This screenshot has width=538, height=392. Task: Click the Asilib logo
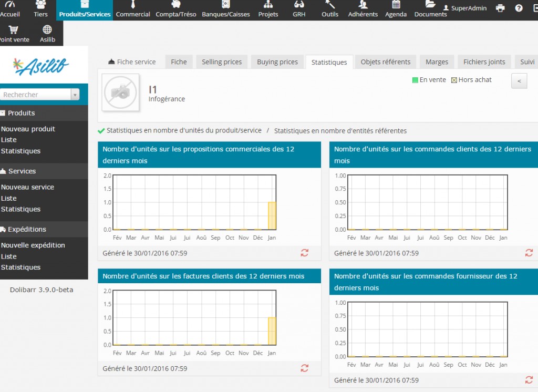pos(41,67)
